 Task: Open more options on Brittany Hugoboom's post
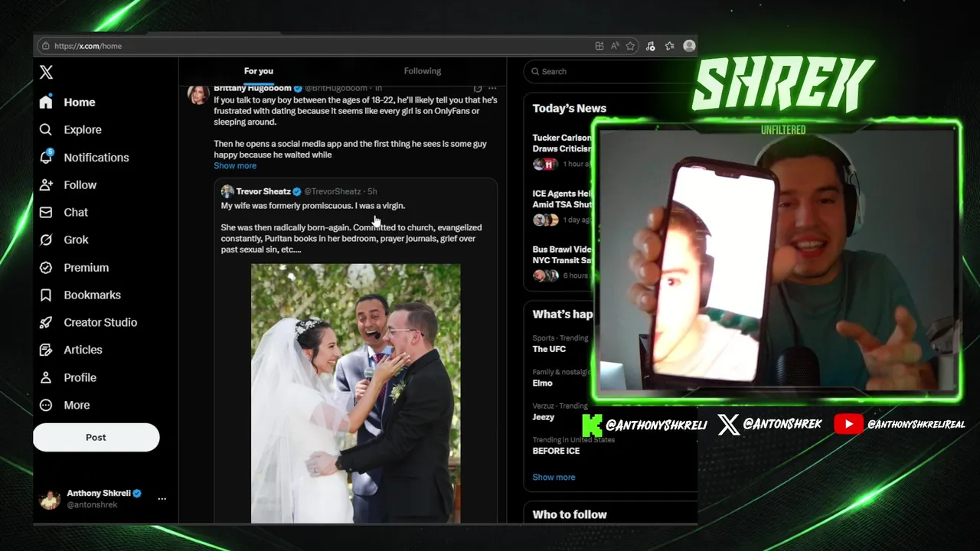[x=492, y=88]
